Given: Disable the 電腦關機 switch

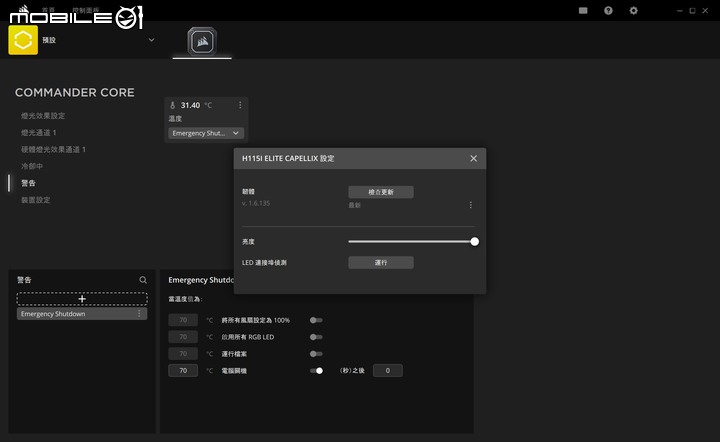Looking at the screenshot, I should coord(316,370).
